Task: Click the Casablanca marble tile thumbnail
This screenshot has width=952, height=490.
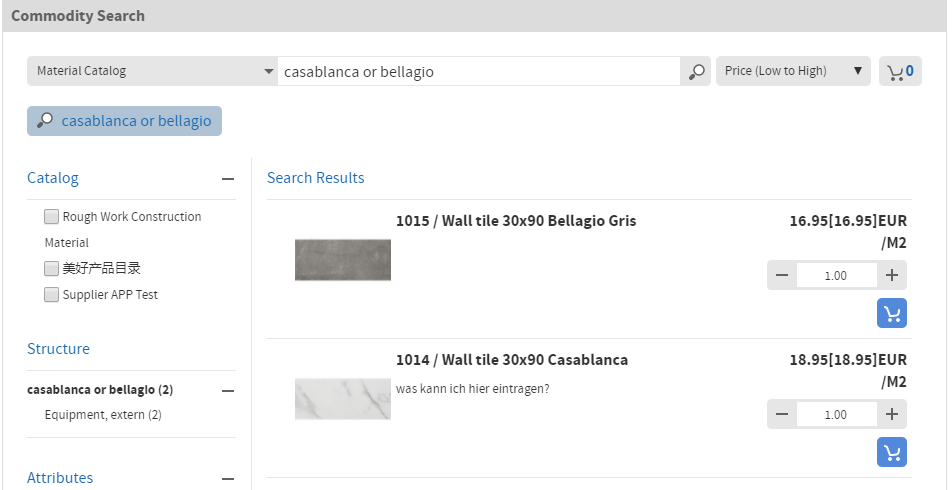Action: (343, 399)
